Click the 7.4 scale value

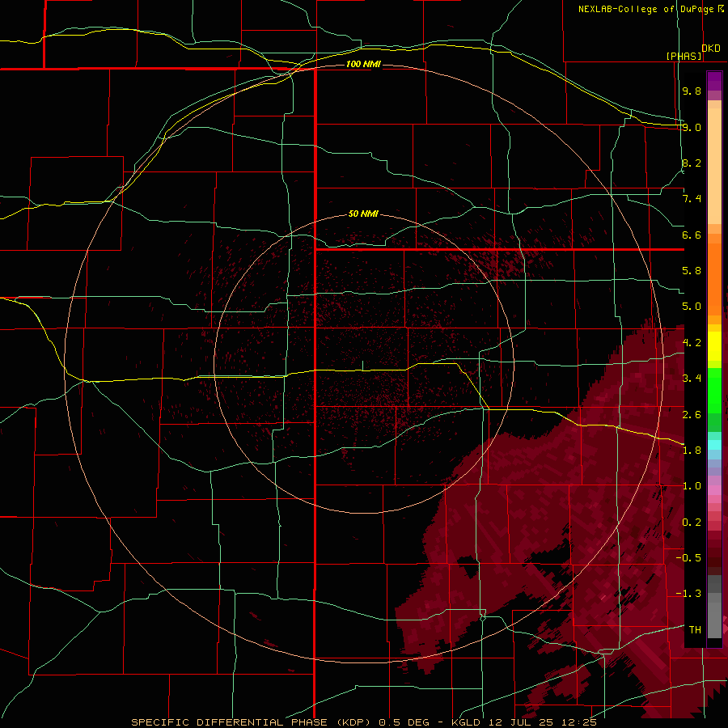point(692,199)
